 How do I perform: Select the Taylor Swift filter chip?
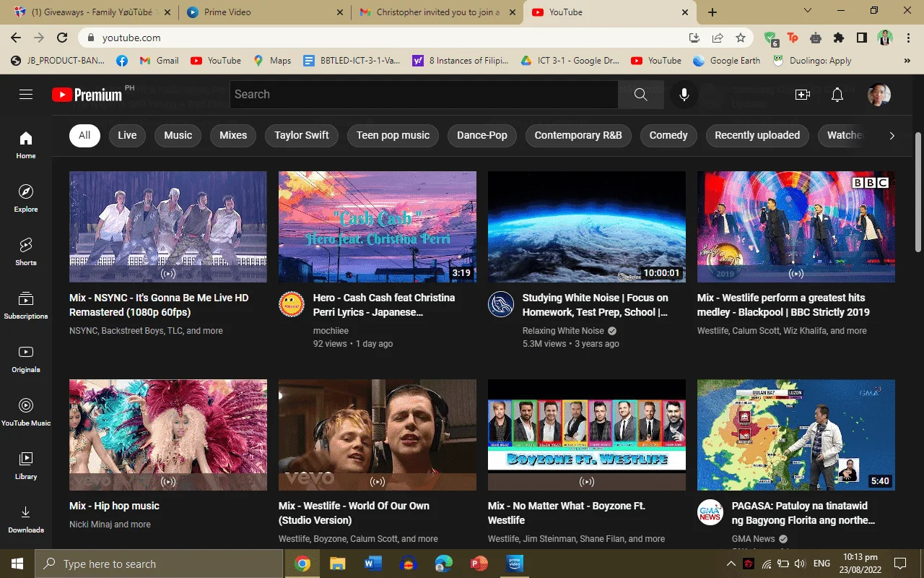tap(302, 135)
